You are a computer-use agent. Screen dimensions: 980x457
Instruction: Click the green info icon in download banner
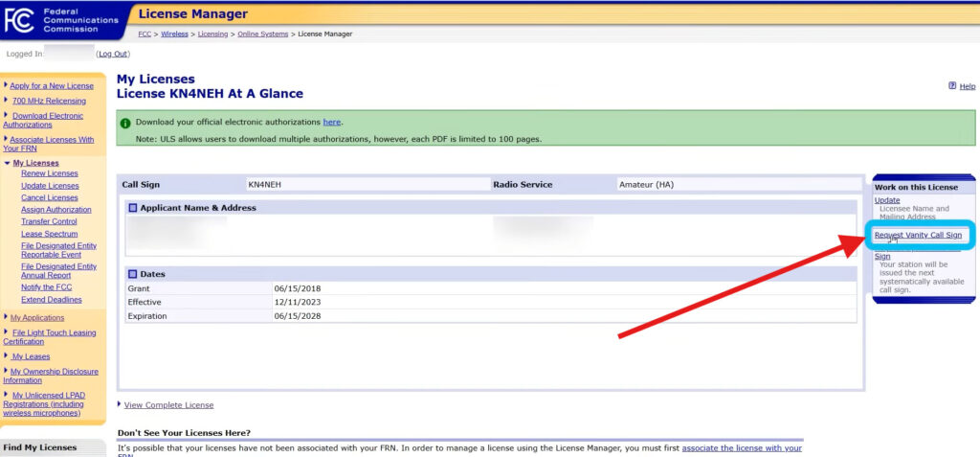(125, 123)
